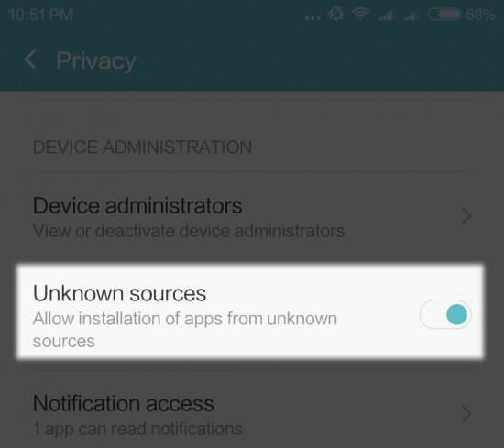
Task: Tap the 10:51 PM clock
Action: pos(41,15)
